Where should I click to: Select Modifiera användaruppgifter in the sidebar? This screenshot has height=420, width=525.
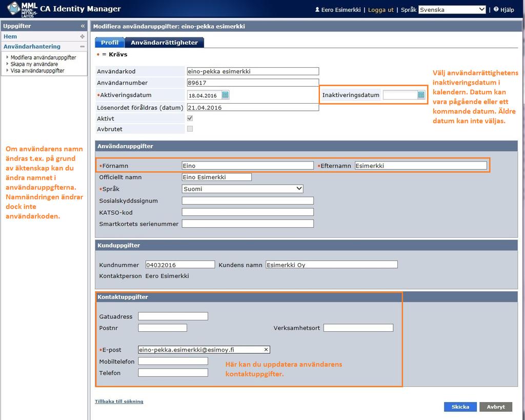pyautogui.click(x=43, y=57)
